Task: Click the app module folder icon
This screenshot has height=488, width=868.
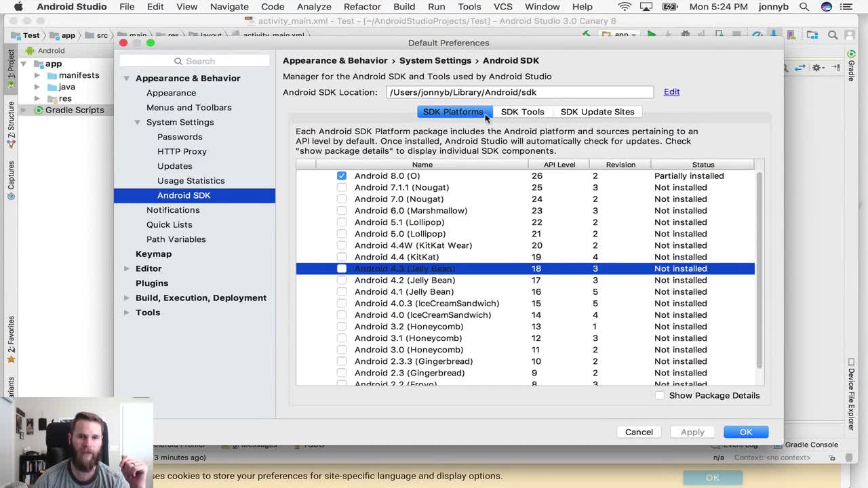Action: (x=39, y=64)
